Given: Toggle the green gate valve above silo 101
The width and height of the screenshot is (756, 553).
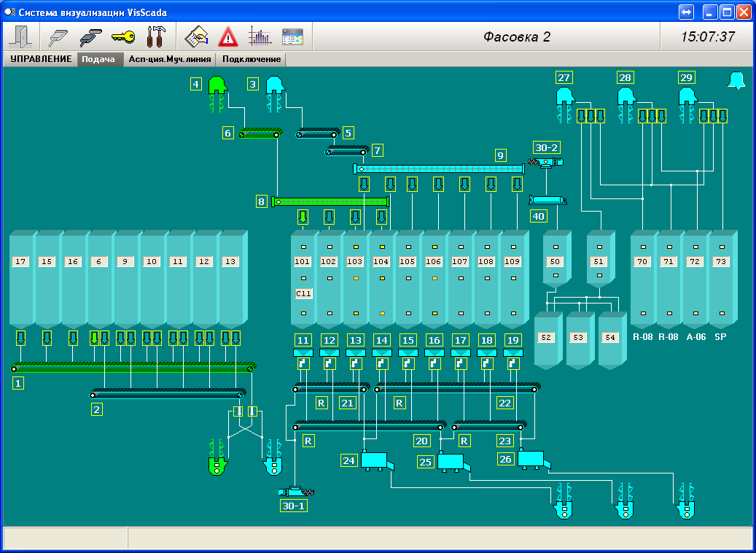Looking at the screenshot, I should tap(303, 217).
